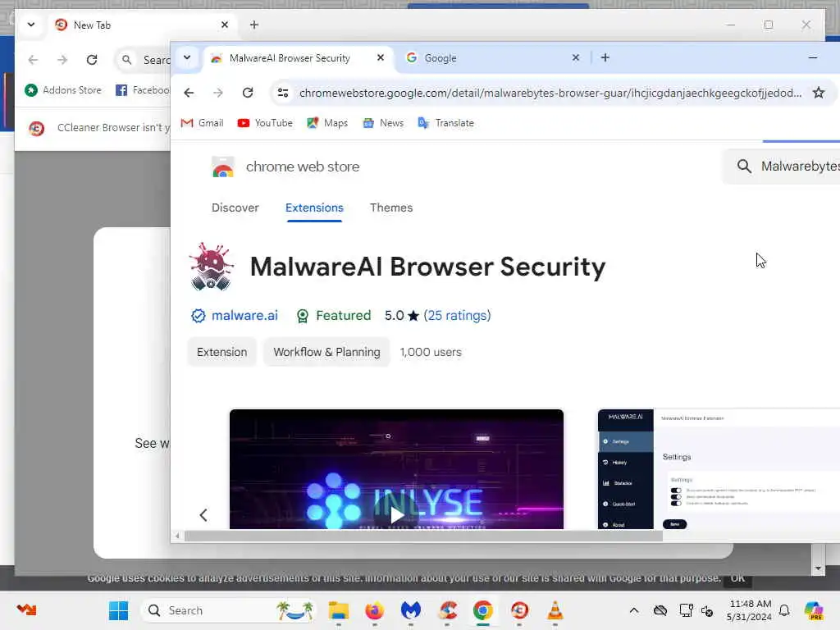Switch to CCleaner Browser on the taskbar
Viewport: 840px width, 630px height.
(519, 610)
